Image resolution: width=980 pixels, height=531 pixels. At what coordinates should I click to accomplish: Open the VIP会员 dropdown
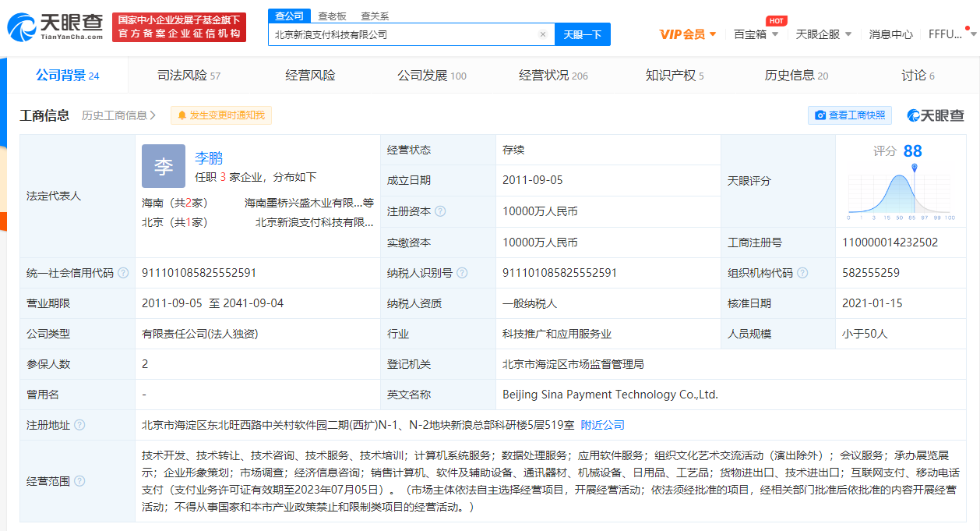(688, 34)
